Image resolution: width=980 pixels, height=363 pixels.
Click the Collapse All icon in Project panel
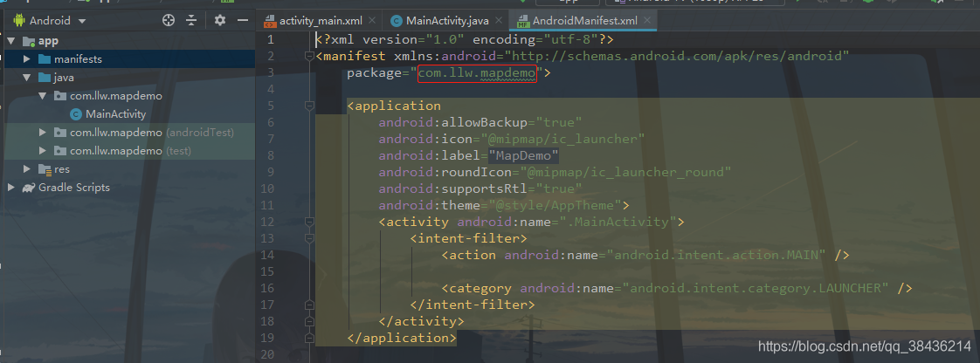(191, 20)
